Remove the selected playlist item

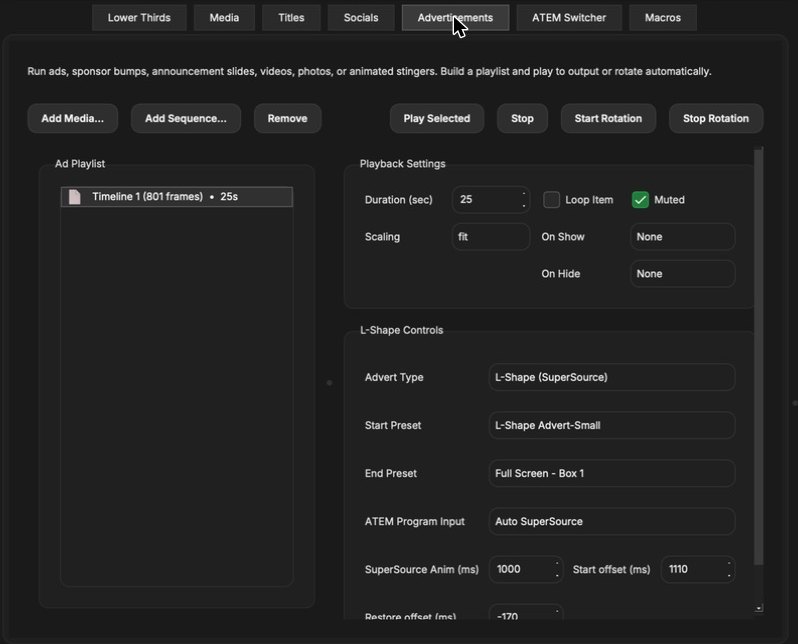(288, 119)
